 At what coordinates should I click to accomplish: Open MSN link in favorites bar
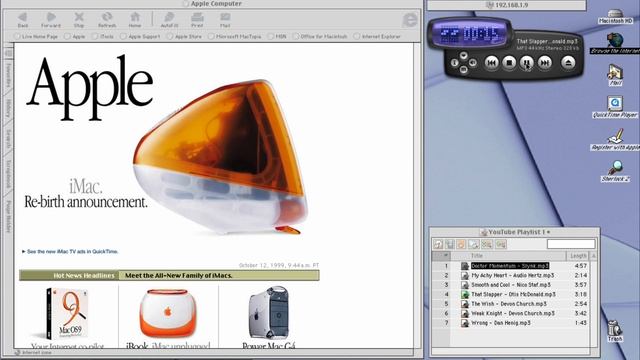(x=277, y=36)
